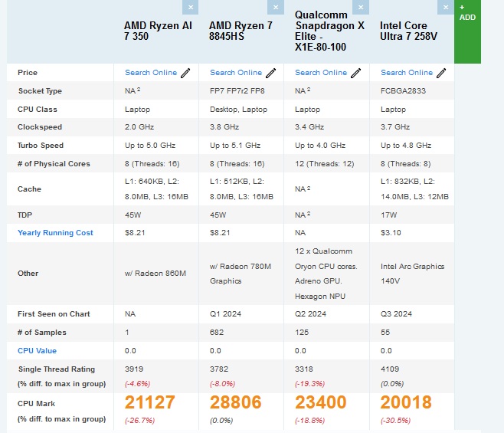Viewport: 504px width, 433px height.
Task: Click w/ Radeon 780M Graphics text
Action: pyautogui.click(x=241, y=274)
